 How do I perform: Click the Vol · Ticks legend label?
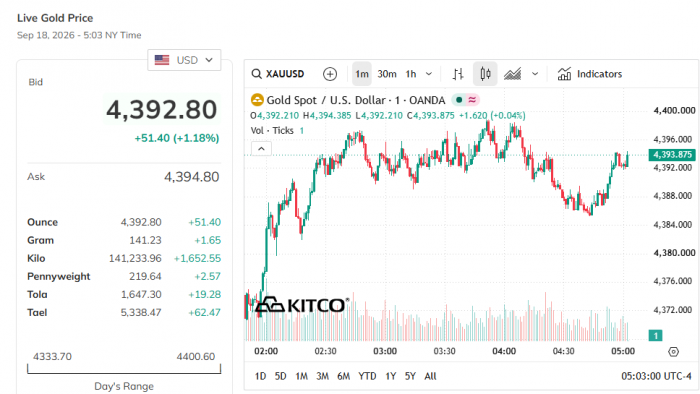(x=272, y=130)
